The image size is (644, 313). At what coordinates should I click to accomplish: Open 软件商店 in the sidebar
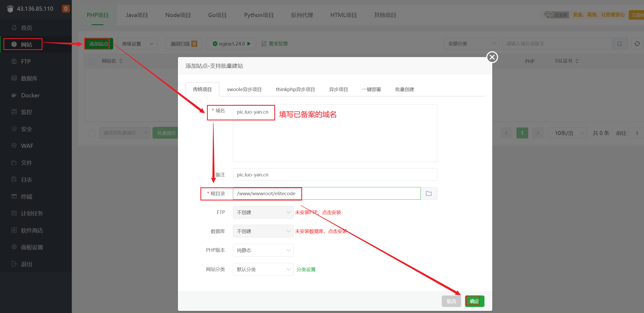[32, 230]
